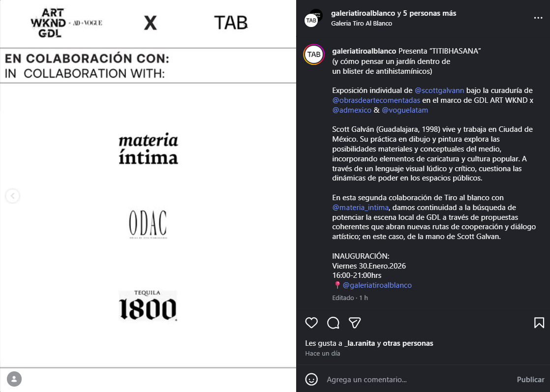Open 'Galeria Tiro Al Blanco' location link

(362, 24)
